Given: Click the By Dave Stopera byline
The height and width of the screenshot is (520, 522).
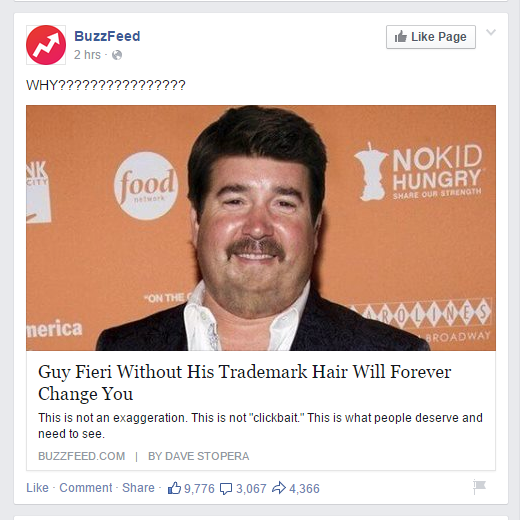Looking at the screenshot, I should [x=198, y=456].
